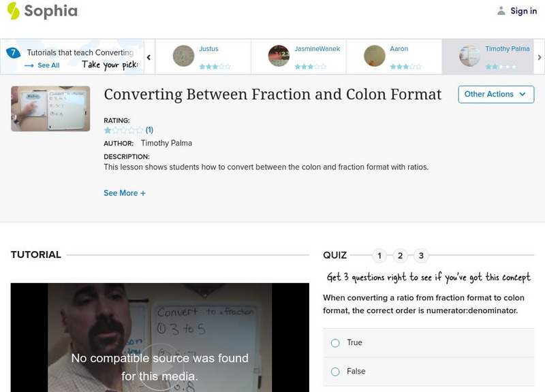Go to previous tutorials with left arrow
The height and width of the screenshot is (392, 545).
(149, 57)
